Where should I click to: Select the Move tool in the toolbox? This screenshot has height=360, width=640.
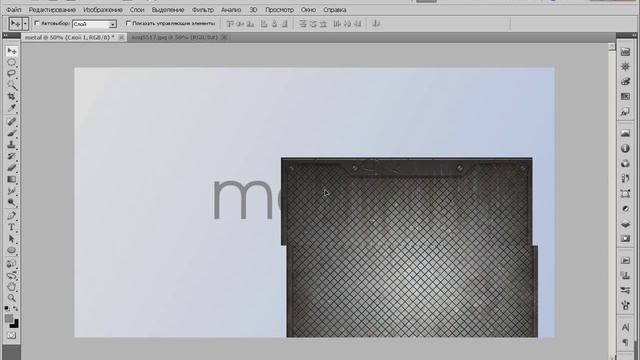11,51
